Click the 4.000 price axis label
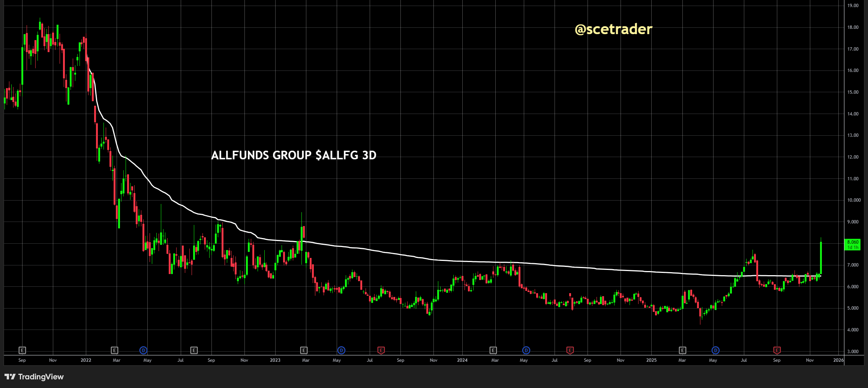 (x=853, y=330)
